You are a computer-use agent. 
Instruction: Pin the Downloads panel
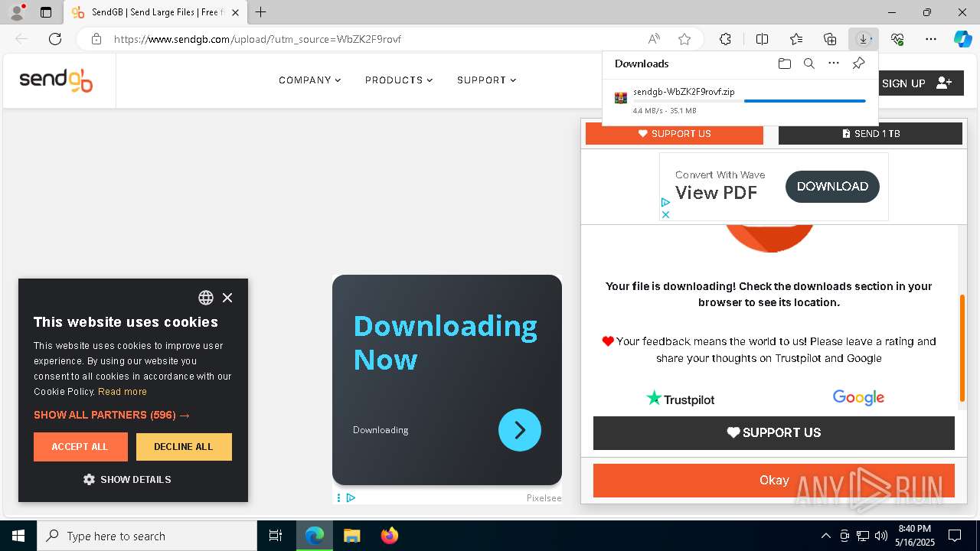click(858, 64)
